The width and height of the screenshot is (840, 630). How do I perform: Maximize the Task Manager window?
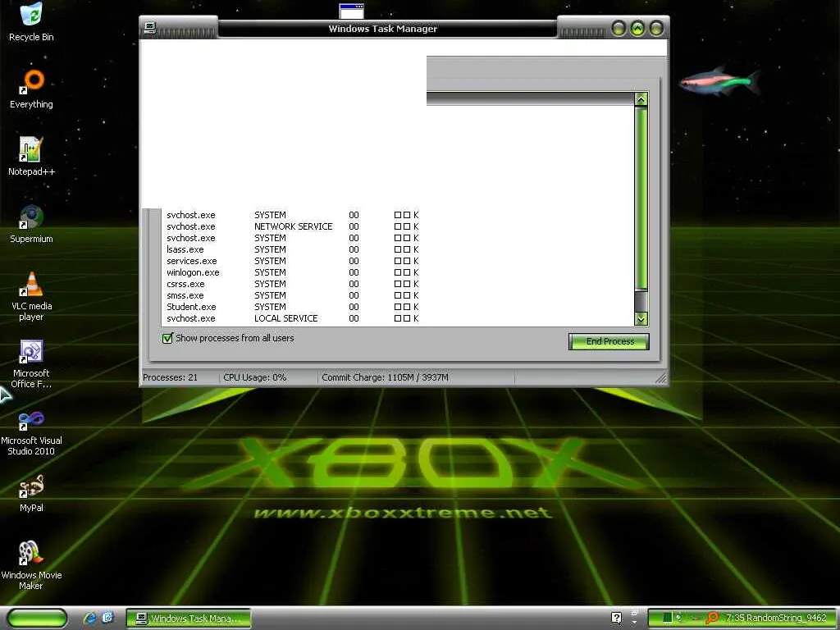637,29
